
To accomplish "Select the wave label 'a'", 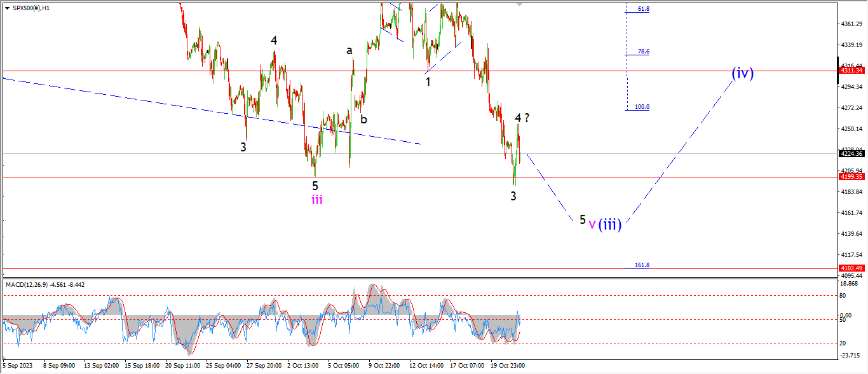I will [349, 50].
